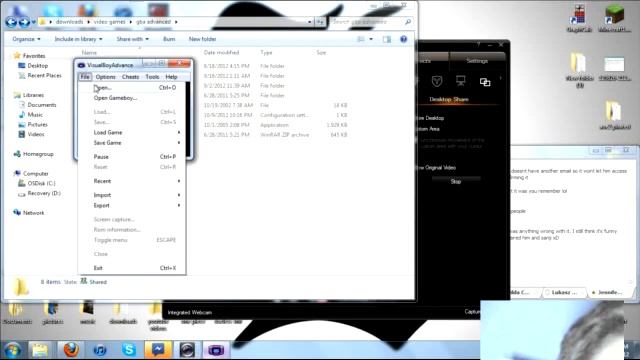Expand the Recent submenu
Screen dimensions: 640x360
[131, 181]
